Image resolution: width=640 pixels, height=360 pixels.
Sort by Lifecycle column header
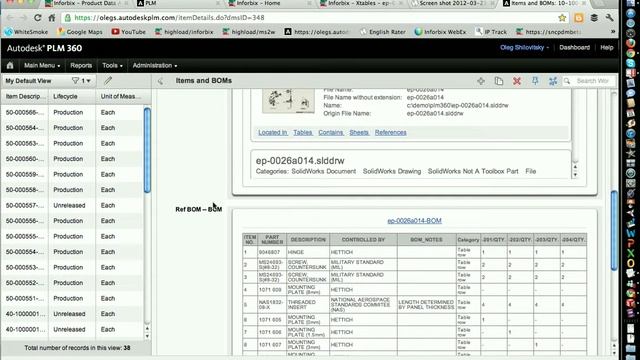[72, 96]
